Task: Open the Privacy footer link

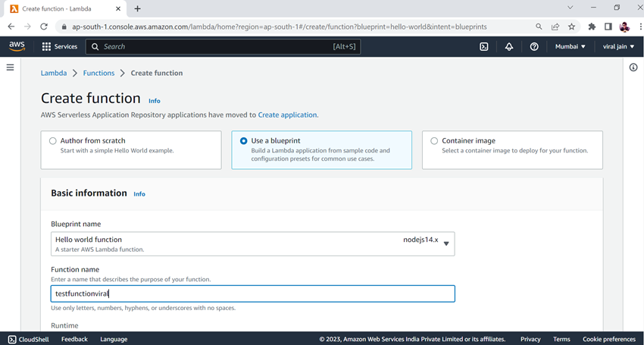Action: [x=530, y=339]
